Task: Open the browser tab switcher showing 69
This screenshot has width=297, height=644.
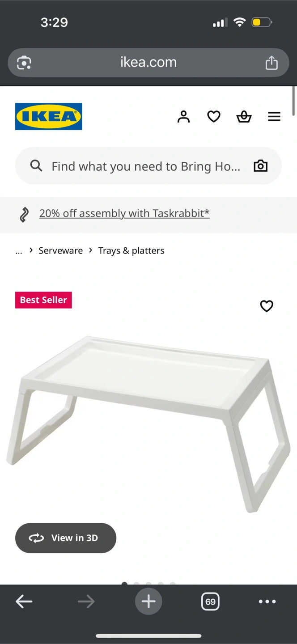Action: (x=210, y=602)
